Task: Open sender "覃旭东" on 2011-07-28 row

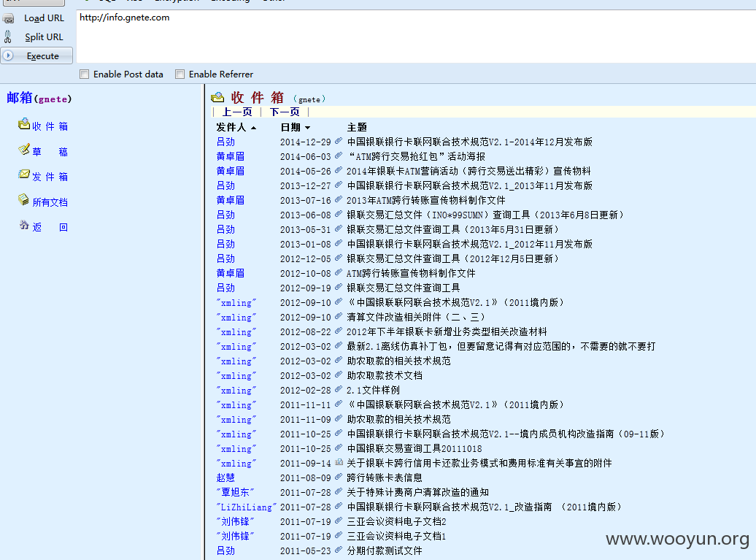Action: point(235,492)
